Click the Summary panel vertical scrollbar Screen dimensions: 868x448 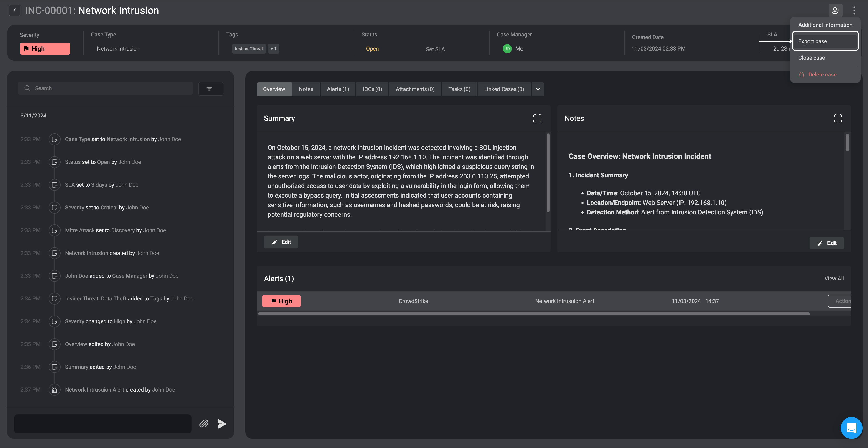pos(548,173)
